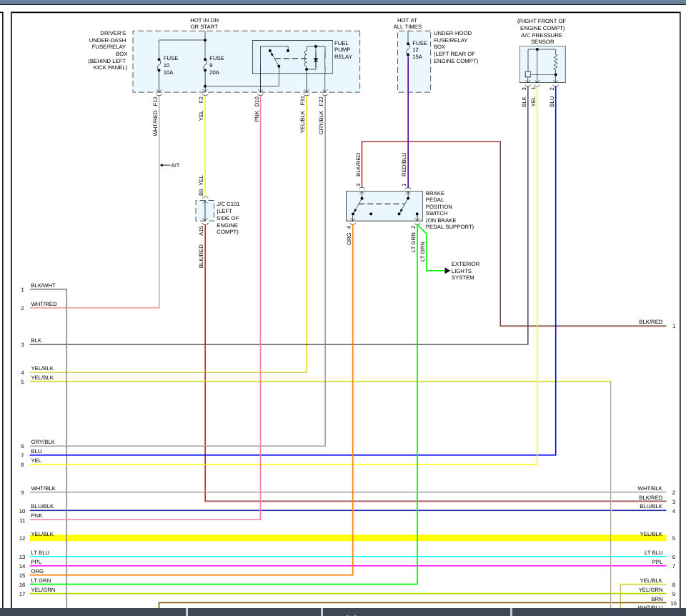686x616 pixels.
Task: Click the fuel pump relay schematic symbol
Action: coord(292,57)
